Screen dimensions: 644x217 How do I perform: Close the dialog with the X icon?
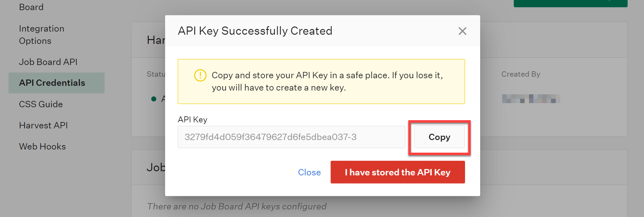pyautogui.click(x=462, y=31)
